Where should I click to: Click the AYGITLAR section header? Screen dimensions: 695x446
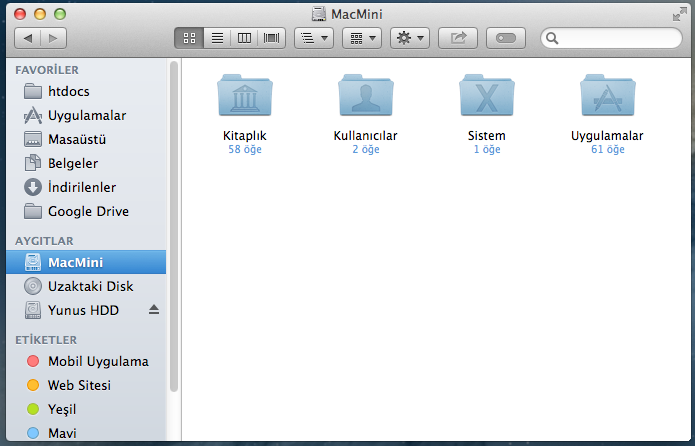coord(44,241)
